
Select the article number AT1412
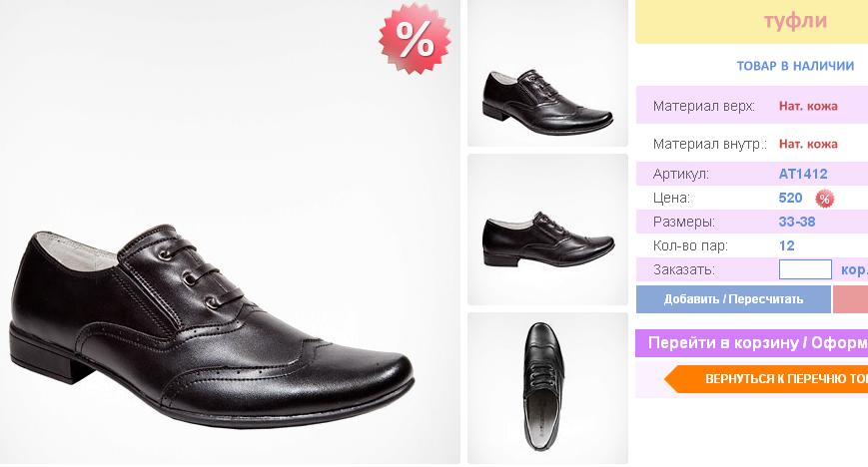pyautogui.click(x=803, y=174)
